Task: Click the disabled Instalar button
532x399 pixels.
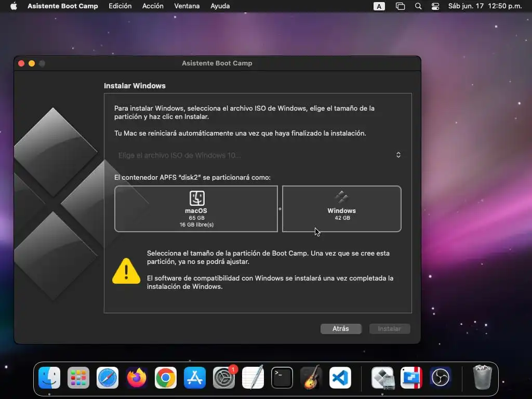Action: (x=390, y=328)
